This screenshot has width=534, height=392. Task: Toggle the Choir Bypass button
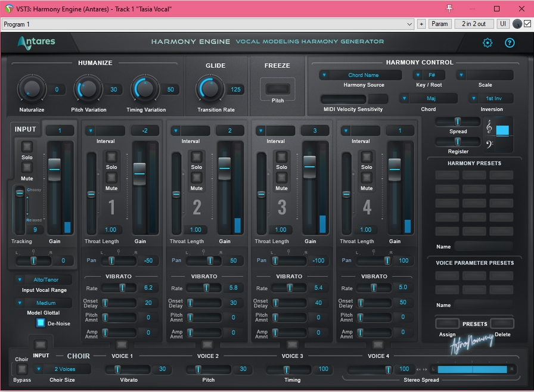pos(22,369)
